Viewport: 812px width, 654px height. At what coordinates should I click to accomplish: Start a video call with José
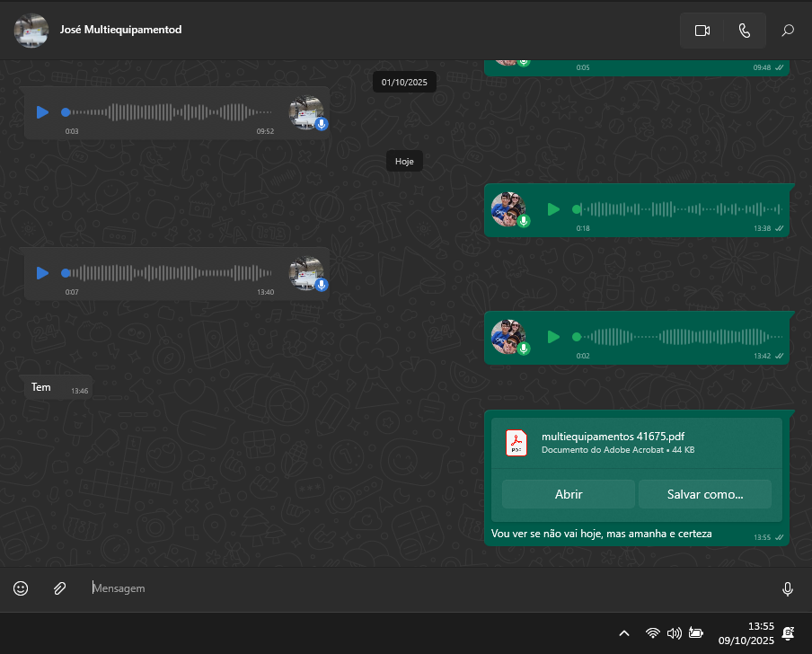pos(702,31)
